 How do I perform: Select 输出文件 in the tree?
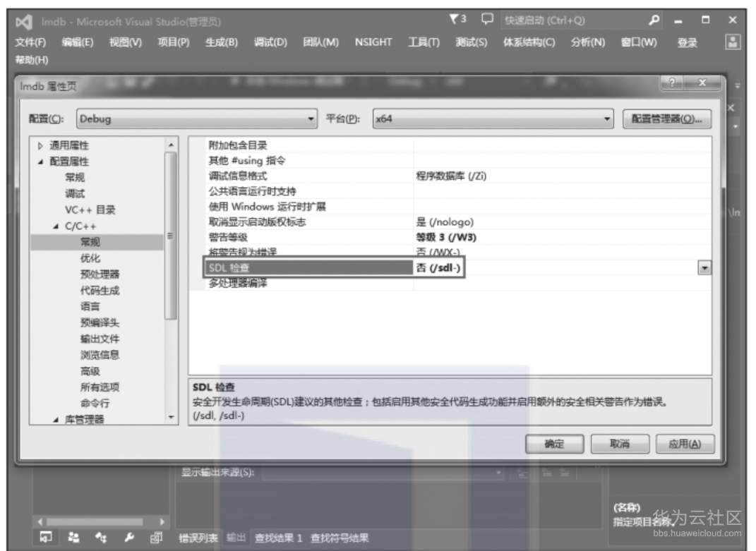(100, 339)
